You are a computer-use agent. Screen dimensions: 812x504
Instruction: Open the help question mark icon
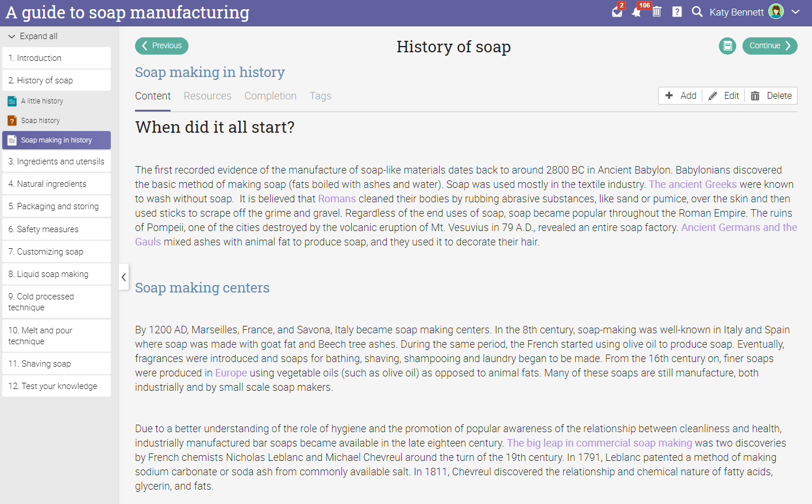pyautogui.click(x=677, y=12)
